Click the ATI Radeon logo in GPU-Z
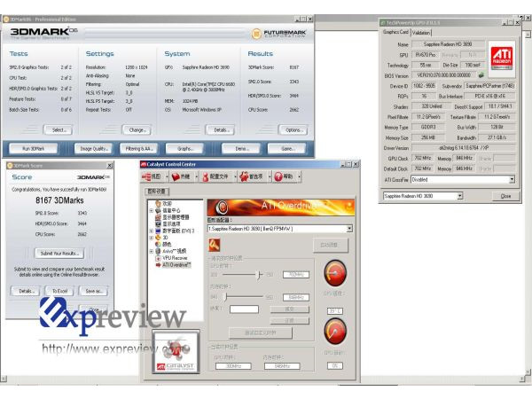The image size is (532, 399). coord(502,59)
